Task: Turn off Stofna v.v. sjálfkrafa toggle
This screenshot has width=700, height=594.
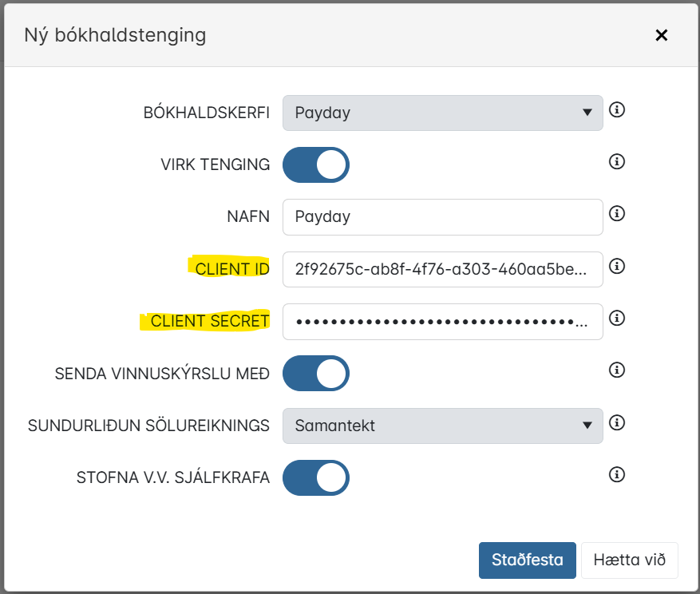Action: (x=316, y=478)
